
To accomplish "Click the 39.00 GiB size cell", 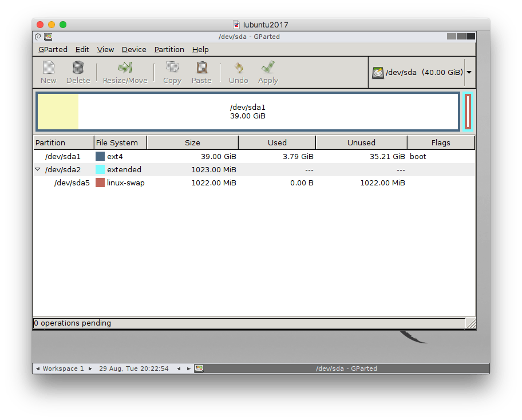I will 219,156.
